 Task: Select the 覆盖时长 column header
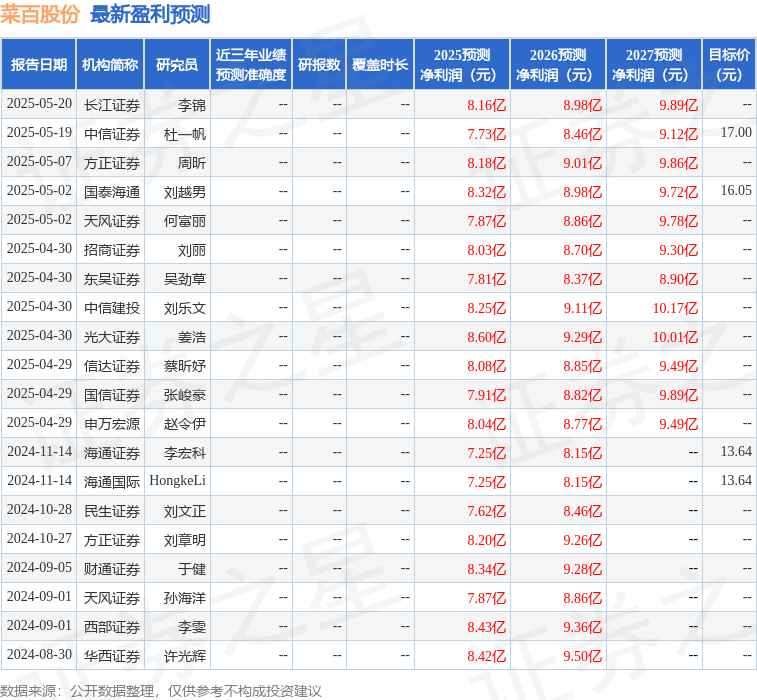point(380,64)
